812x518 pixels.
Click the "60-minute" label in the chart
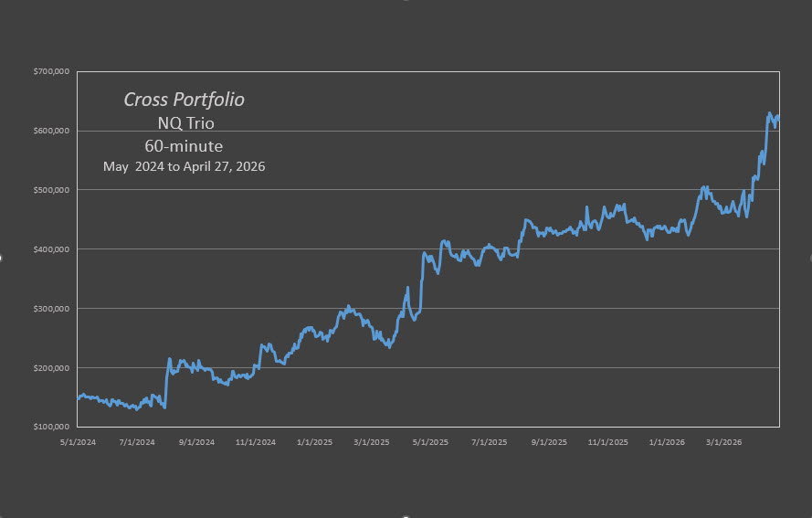pyautogui.click(x=184, y=145)
